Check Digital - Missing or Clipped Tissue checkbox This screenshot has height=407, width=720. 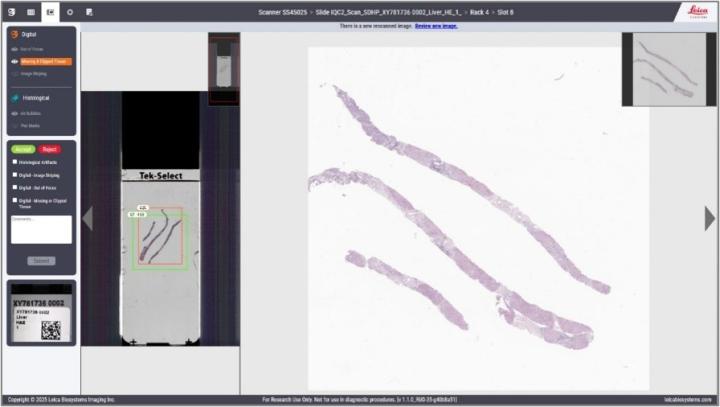(15, 200)
